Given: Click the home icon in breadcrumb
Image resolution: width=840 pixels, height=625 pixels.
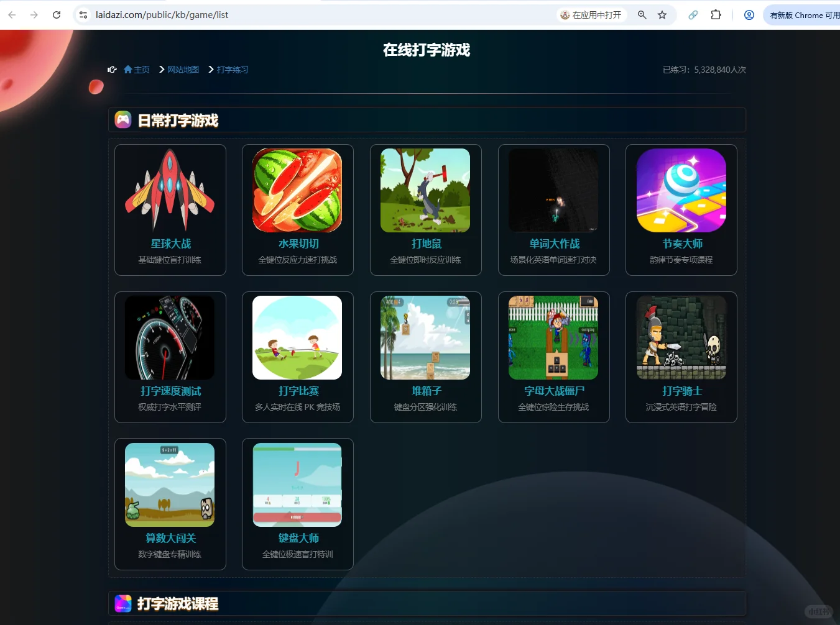Looking at the screenshot, I should 128,70.
